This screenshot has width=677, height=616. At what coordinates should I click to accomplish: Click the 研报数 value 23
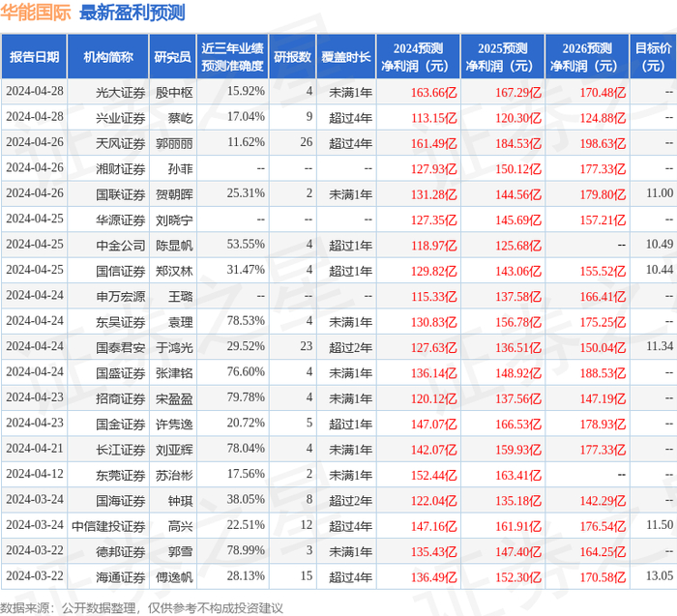pos(307,346)
